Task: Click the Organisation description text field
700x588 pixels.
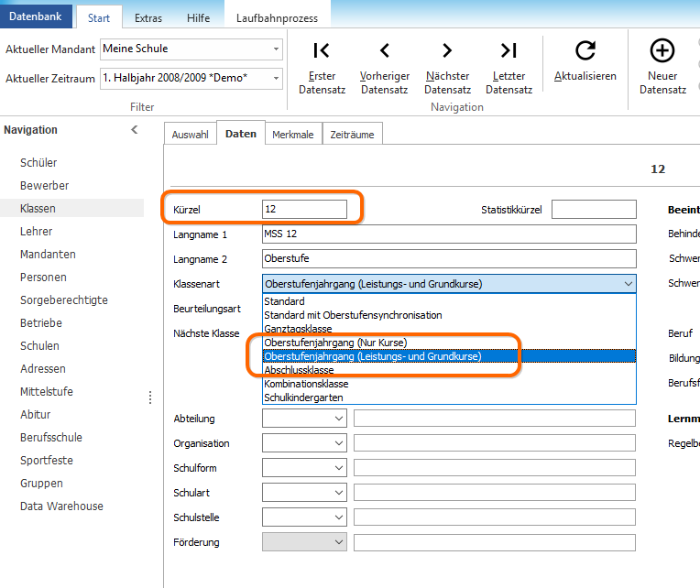Action: pos(495,443)
